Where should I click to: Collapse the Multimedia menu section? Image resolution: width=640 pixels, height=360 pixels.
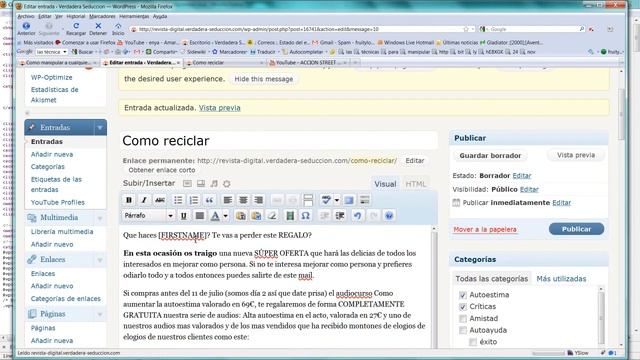coord(100,218)
